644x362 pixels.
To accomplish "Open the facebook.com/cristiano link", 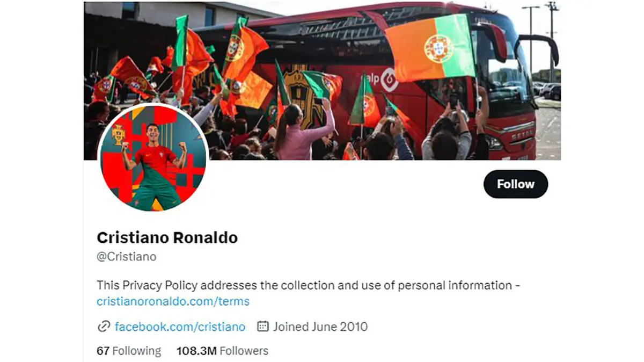I will 180,327.
